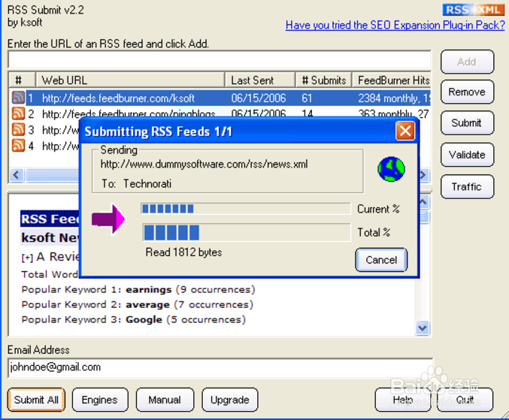Click the 61 submits value
509x420 pixels.
(x=307, y=98)
